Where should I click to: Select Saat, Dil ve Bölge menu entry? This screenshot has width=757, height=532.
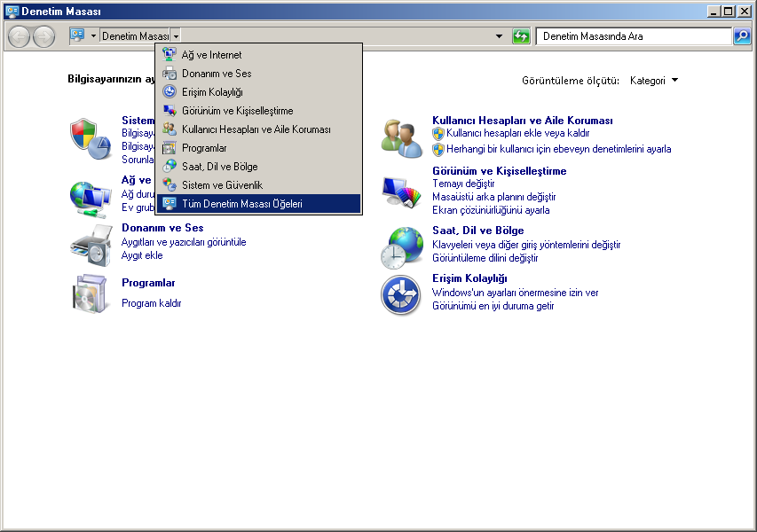tap(259, 167)
